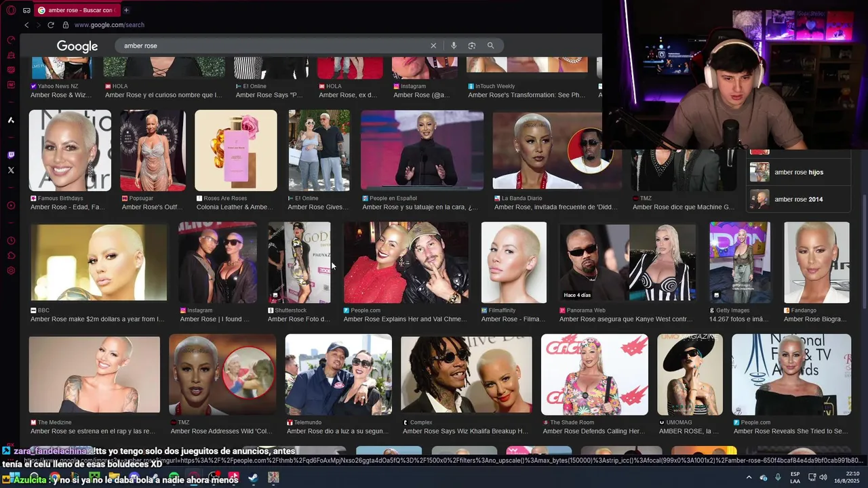Open History via the clock sidebar icon

point(11,241)
